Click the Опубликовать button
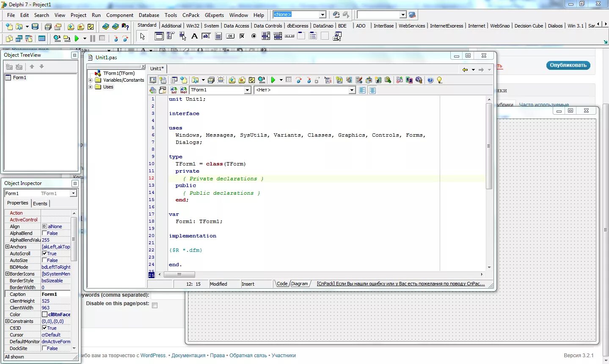 [x=568, y=65]
